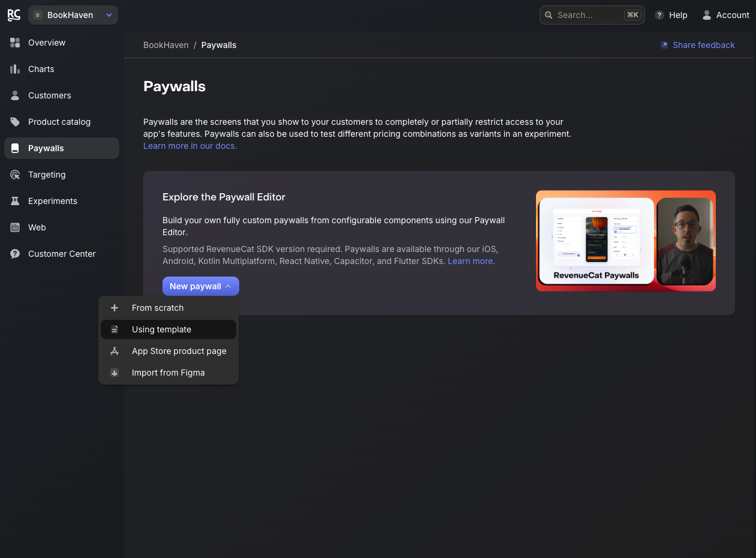The width and height of the screenshot is (756, 558).
Task: Open the Customer Center section
Action: (x=61, y=254)
